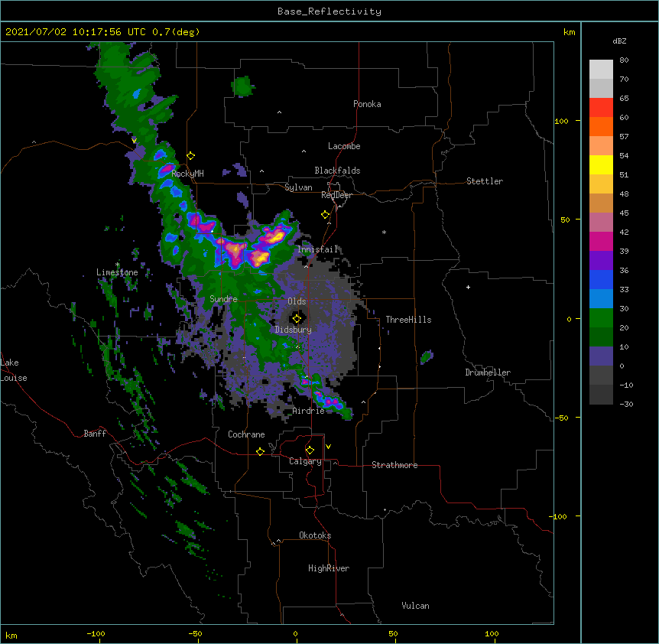The width and height of the screenshot is (659, 644).
Task: Click the white asterisk marker east of Innisfail
Action: click(384, 232)
